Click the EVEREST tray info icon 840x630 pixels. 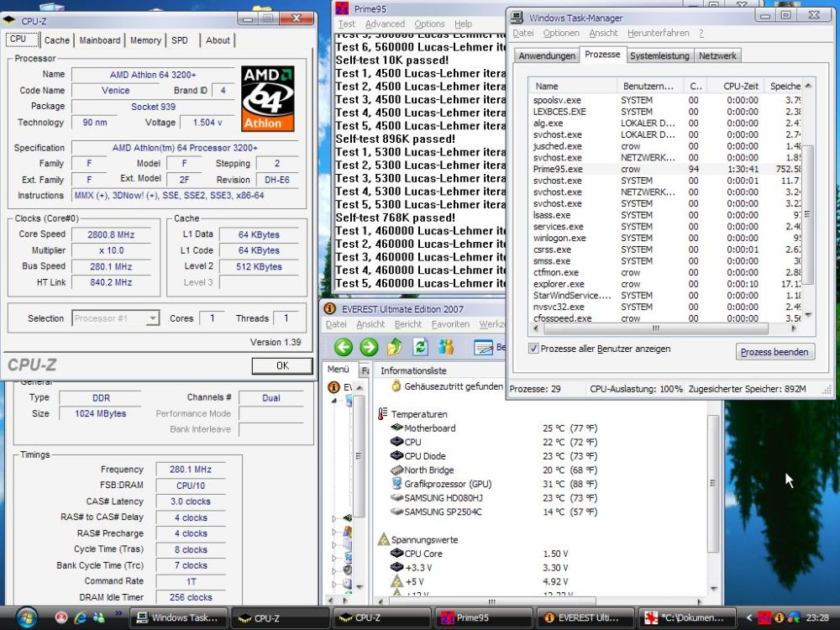[x=780, y=617]
